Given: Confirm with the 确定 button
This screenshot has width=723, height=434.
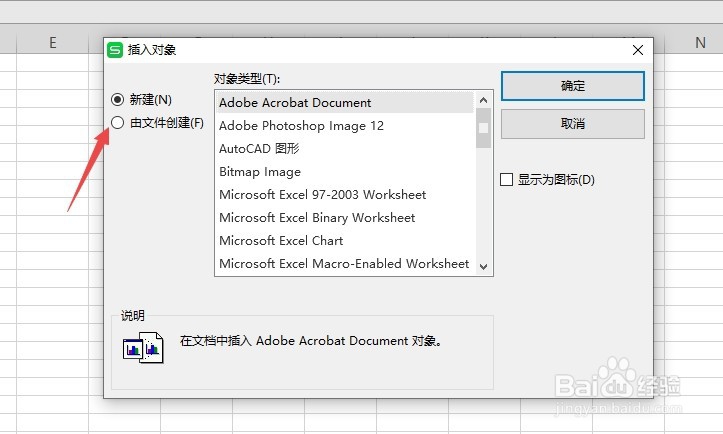Looking at the screenshot, I should coord(573,86).
